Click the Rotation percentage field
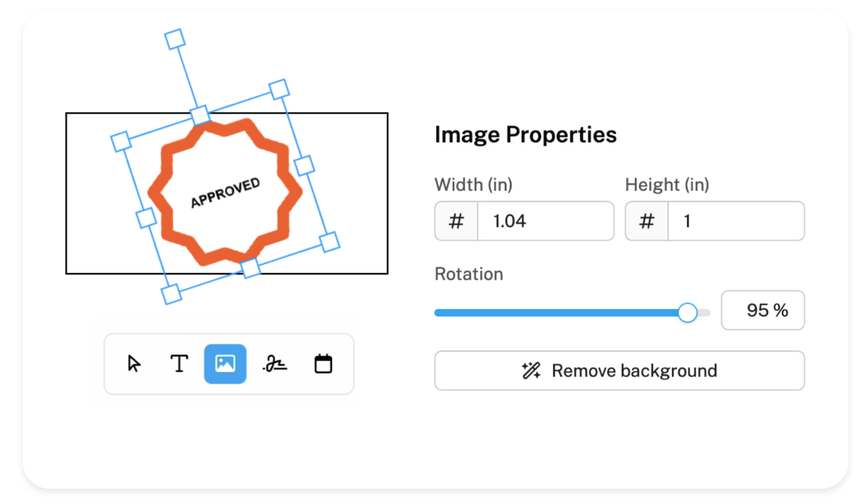This screenshot has height=504, width=866. coord(762,311)
